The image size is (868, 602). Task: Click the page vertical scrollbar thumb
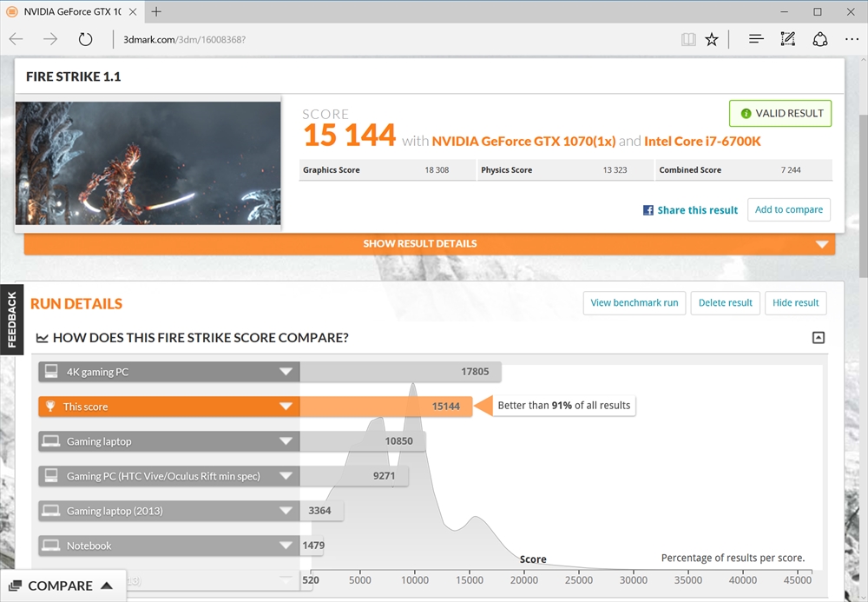(x=863, y=196)
